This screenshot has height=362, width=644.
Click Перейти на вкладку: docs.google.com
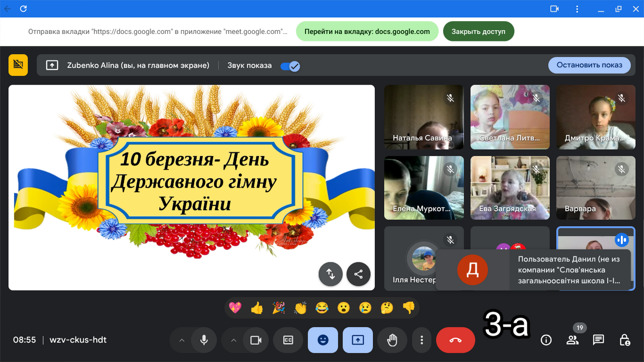point(367,32)
